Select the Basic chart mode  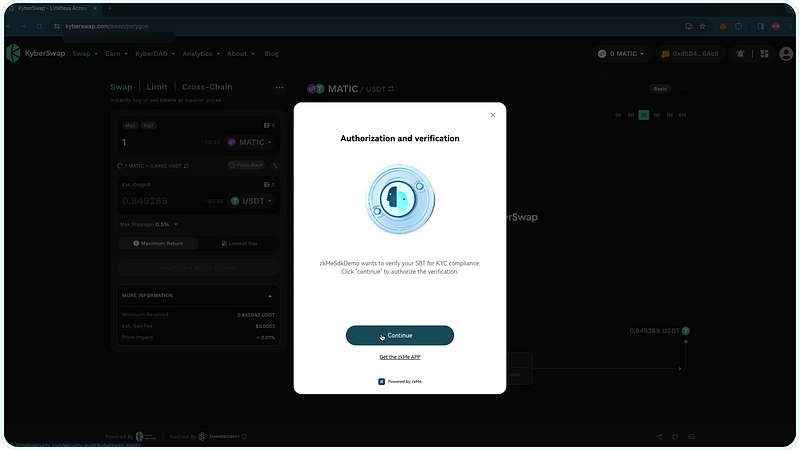tap(660, 89)
